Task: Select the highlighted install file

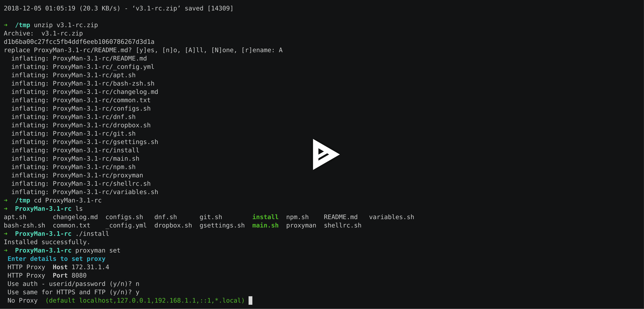Action: point(265,217)
